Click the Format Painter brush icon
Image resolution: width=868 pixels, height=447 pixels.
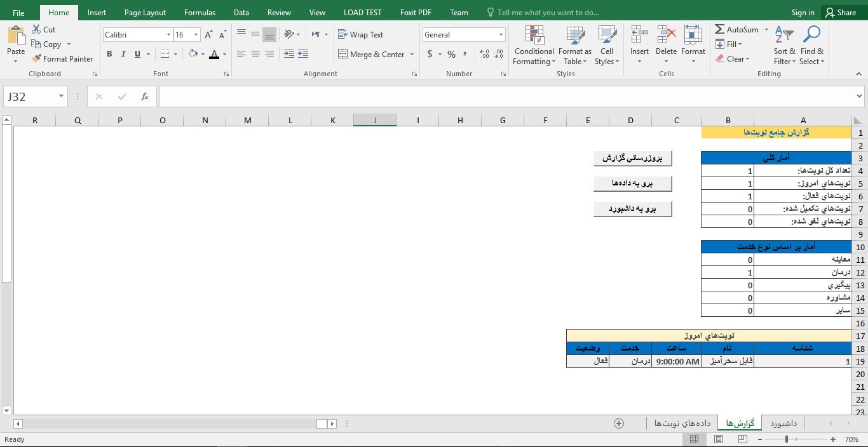click(x=37, y=59)
